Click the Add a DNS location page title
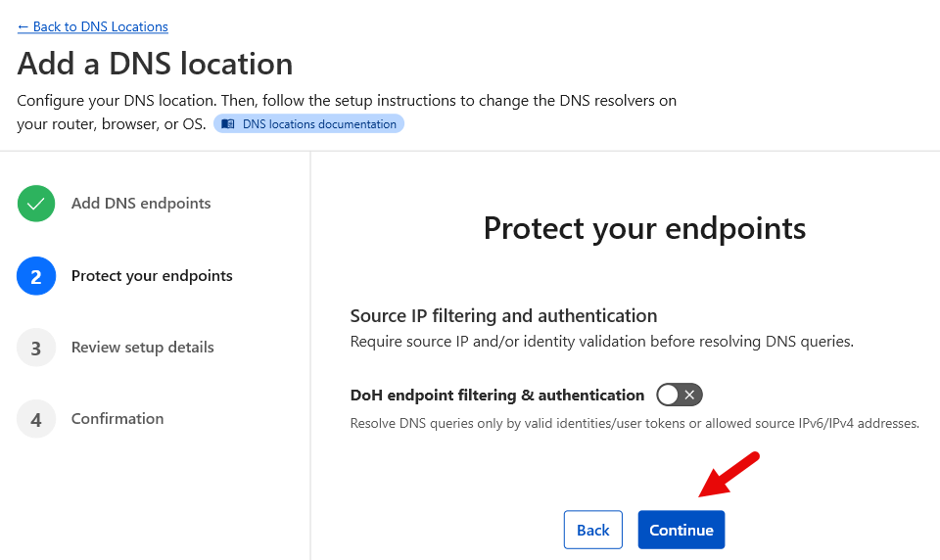 pos(155,64)
